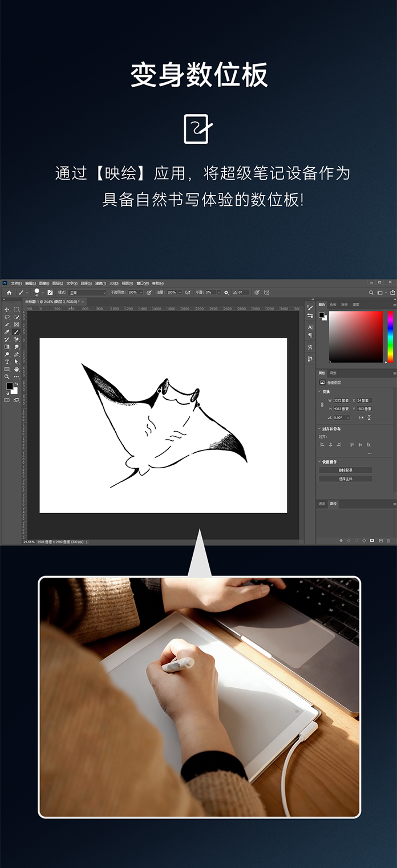Toggle pressure for opacity icon
Viewport: 397px width, 868px height.
148,292
